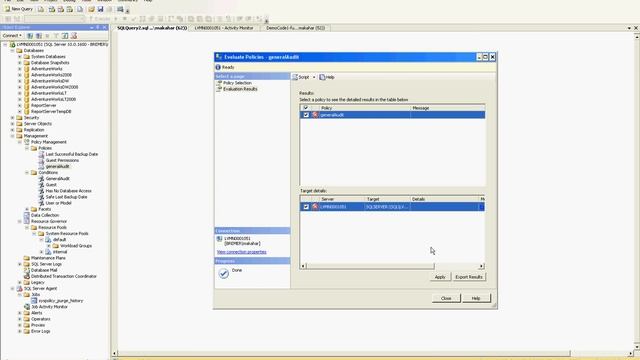This screenshot has height=360, width=640.
Task: Expand the Error Logs folder
Action: 20,331
